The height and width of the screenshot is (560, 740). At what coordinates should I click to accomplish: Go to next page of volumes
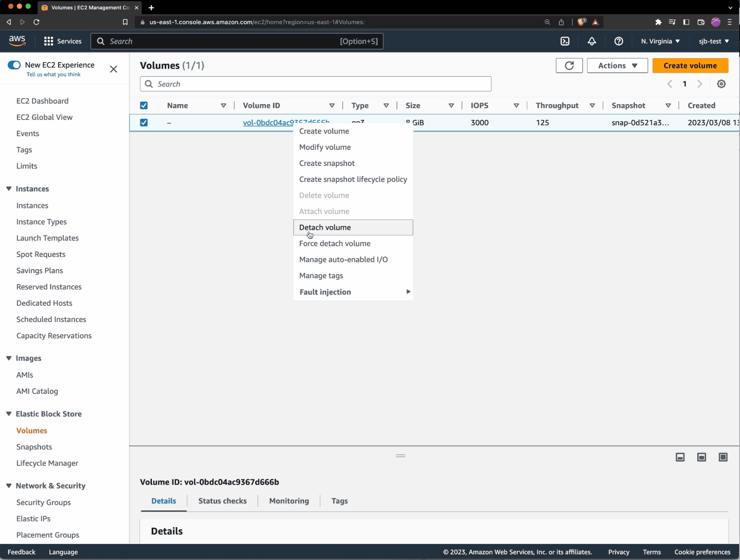[x=699, y=84]
